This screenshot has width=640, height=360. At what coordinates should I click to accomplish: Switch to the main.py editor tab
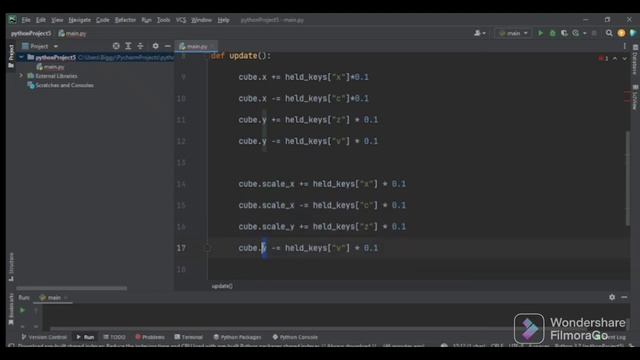[196, 46]
